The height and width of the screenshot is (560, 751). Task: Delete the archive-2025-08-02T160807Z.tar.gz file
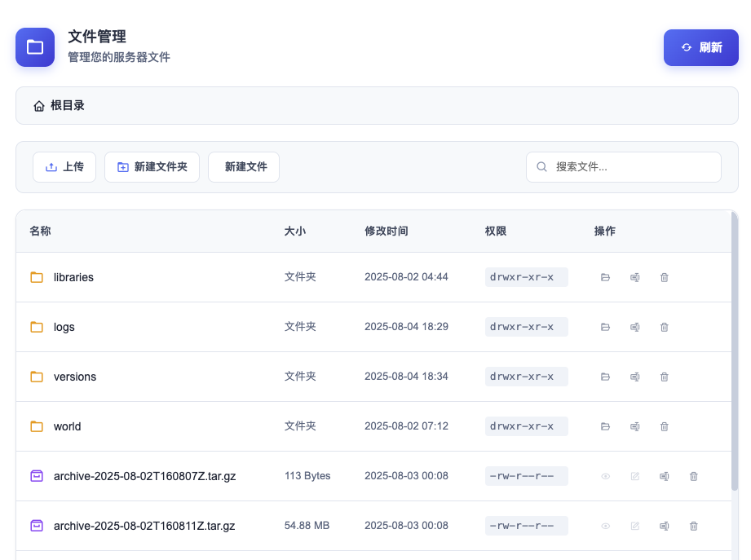pyautogui.click(x=693, y=476)
